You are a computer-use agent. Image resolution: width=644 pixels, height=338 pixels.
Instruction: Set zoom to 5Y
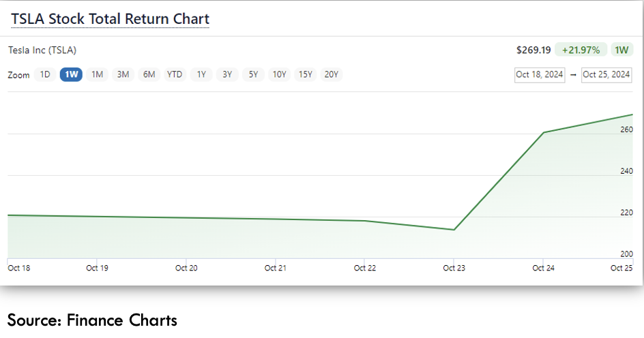point(253,75)
